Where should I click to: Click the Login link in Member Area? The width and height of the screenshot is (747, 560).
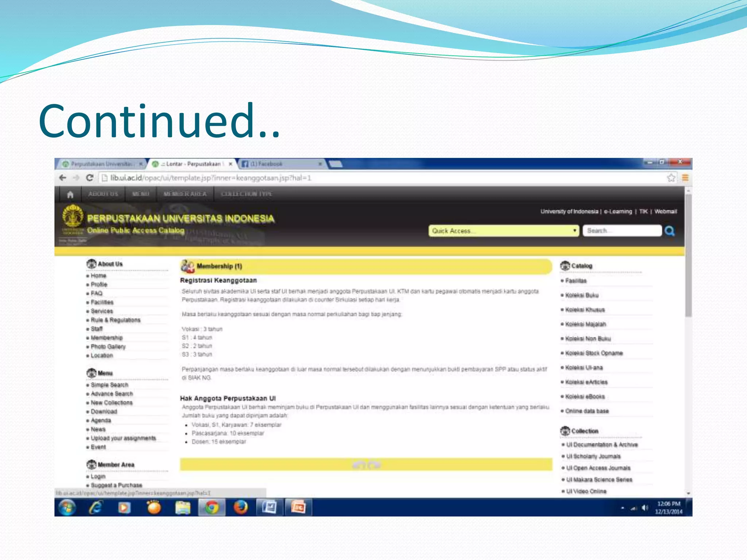coord(98,477)
